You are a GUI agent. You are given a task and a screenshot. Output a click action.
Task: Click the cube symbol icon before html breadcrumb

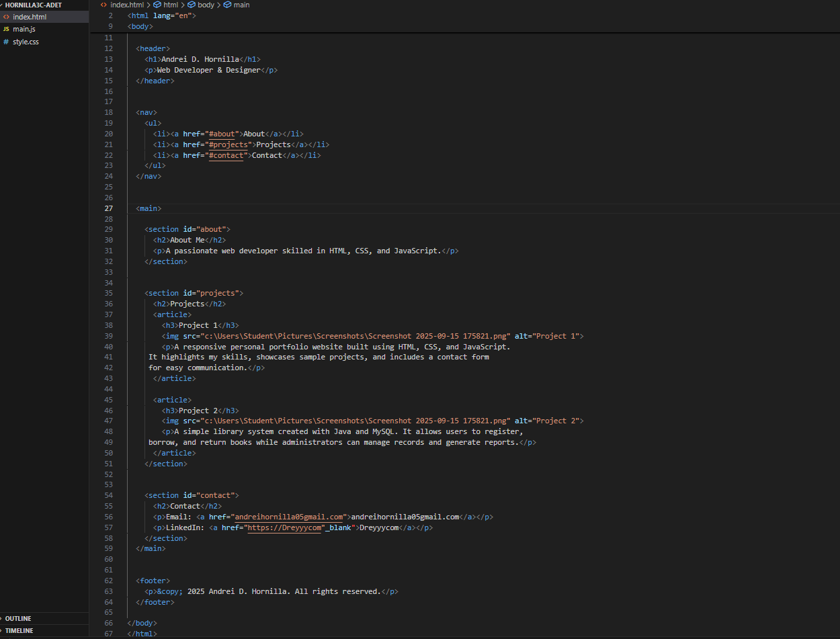(157, 5)
